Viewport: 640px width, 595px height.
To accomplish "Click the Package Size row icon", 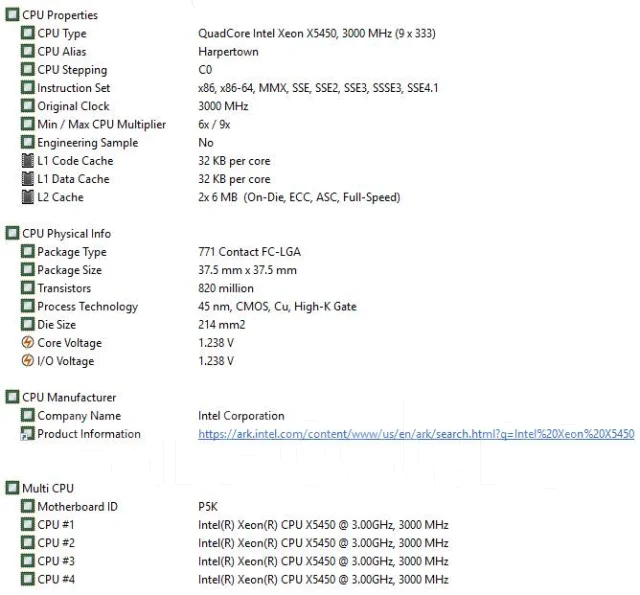I will point(27,269).
